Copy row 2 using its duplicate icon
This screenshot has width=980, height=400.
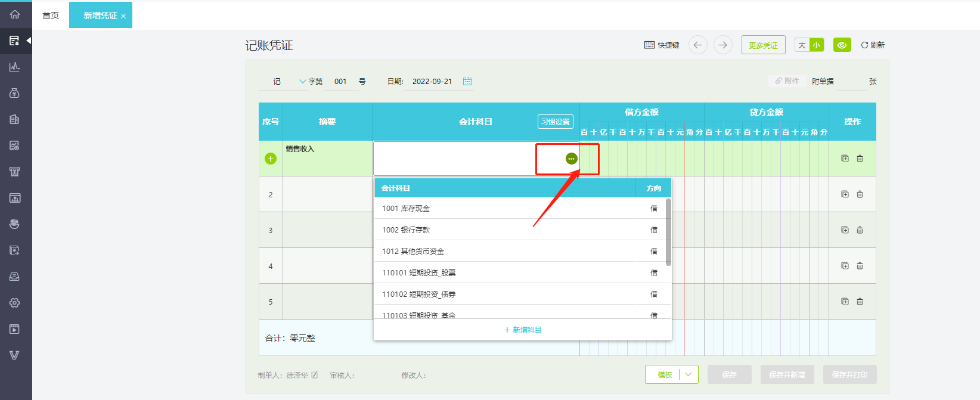coord(845,194)
